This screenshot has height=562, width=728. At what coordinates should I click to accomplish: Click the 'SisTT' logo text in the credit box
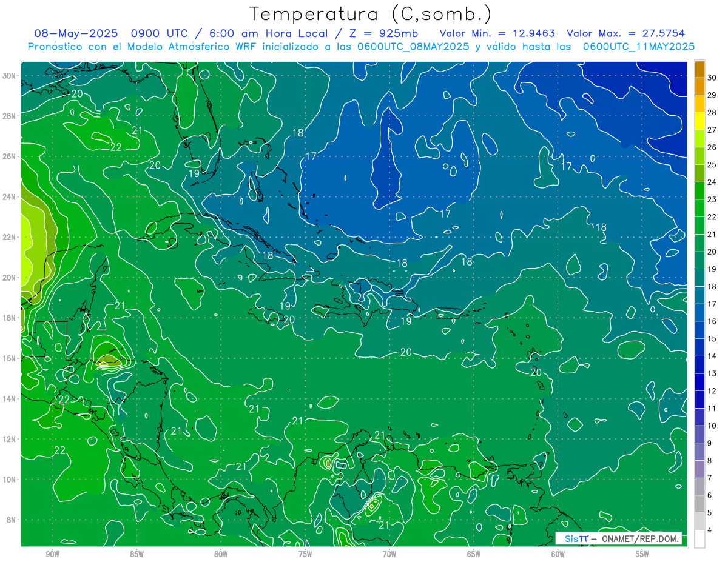coord(576,538)
